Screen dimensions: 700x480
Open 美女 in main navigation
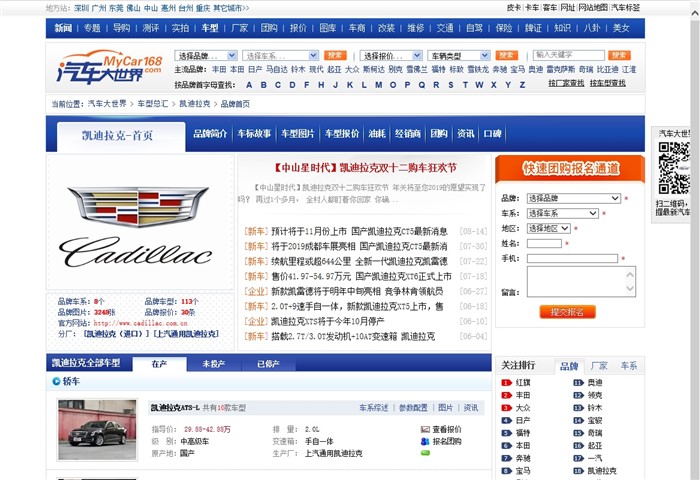621,28
